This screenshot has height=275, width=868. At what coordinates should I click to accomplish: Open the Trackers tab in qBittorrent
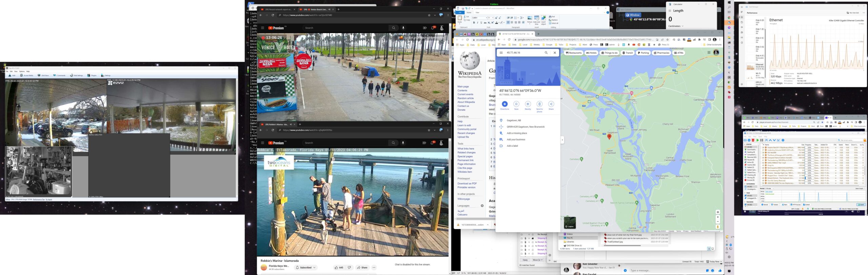point(775,205)
